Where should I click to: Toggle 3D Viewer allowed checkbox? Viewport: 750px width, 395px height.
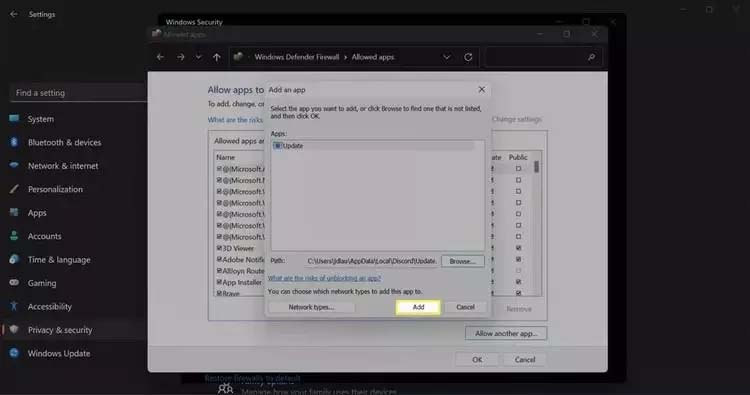tap(219, 248)
